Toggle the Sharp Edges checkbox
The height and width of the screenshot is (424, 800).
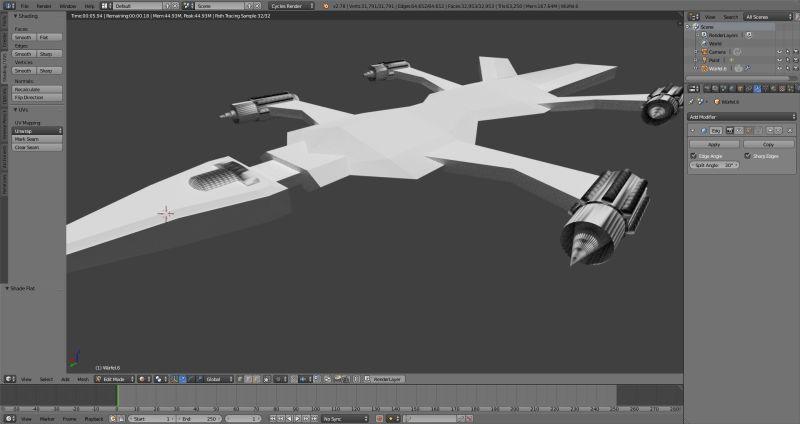click(747, 156)
